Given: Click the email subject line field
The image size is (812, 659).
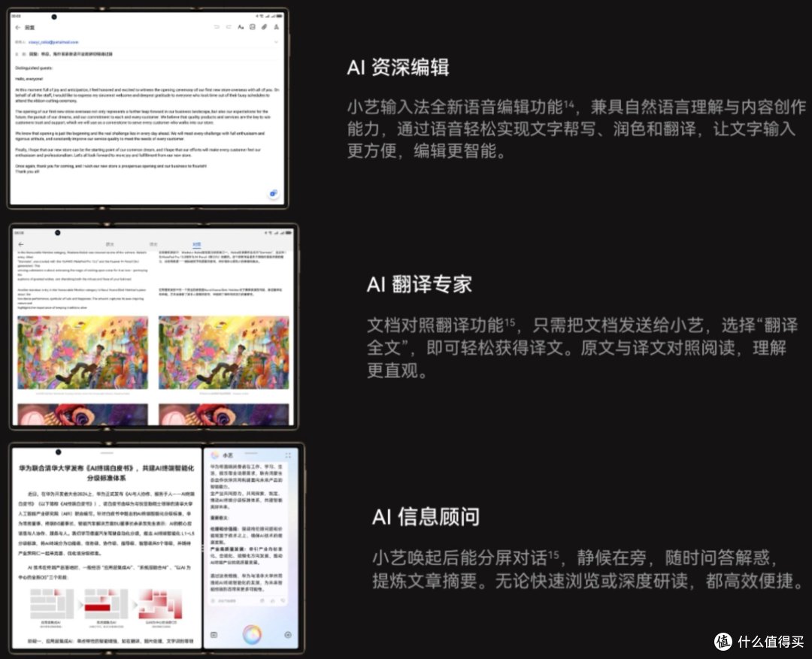Looking at the screenshot, I should click(145, 54).
